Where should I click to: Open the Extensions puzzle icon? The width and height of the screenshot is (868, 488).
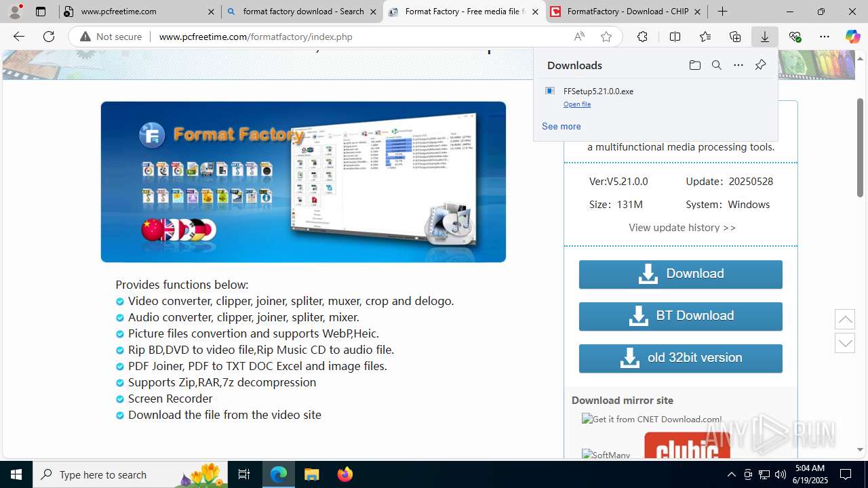point(642,37)
